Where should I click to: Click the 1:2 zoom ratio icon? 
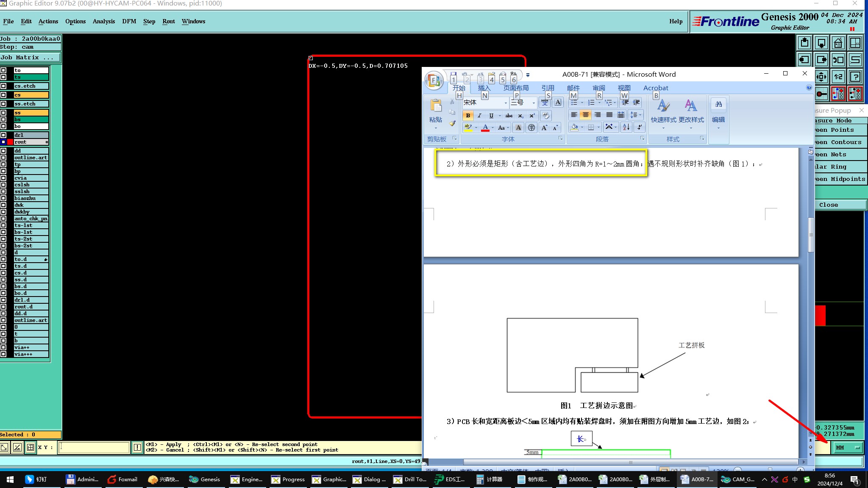click(838, 77)
